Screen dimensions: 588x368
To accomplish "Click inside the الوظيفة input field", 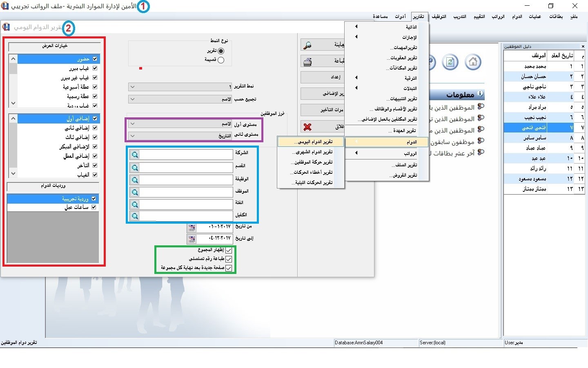I will (186, 180).
